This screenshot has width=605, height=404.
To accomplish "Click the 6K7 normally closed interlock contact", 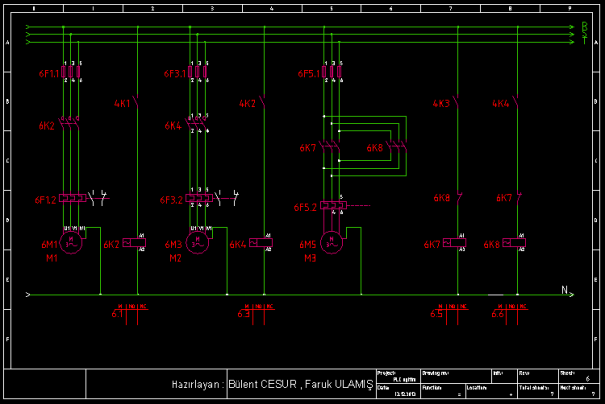I will pyautogui.click(x=518, y=198).
